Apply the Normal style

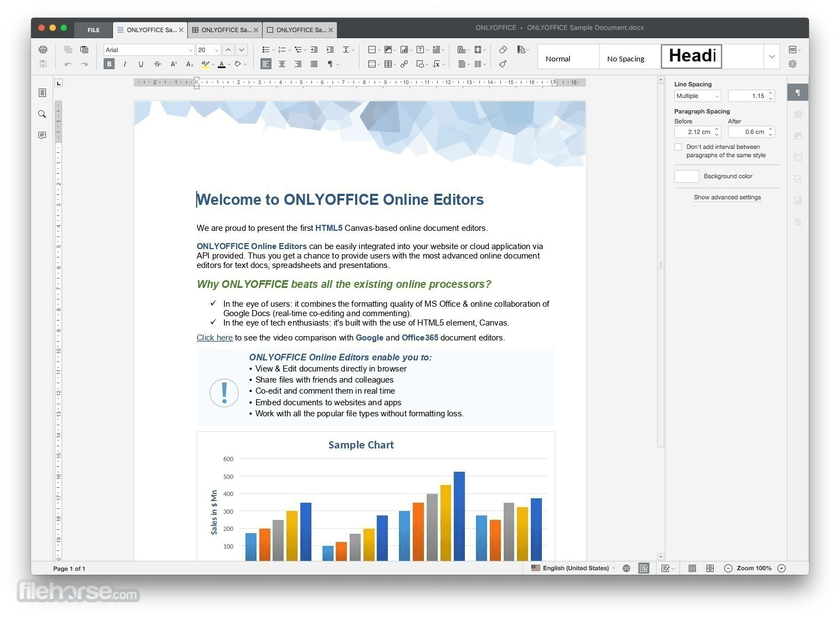(x=568, y=56)
